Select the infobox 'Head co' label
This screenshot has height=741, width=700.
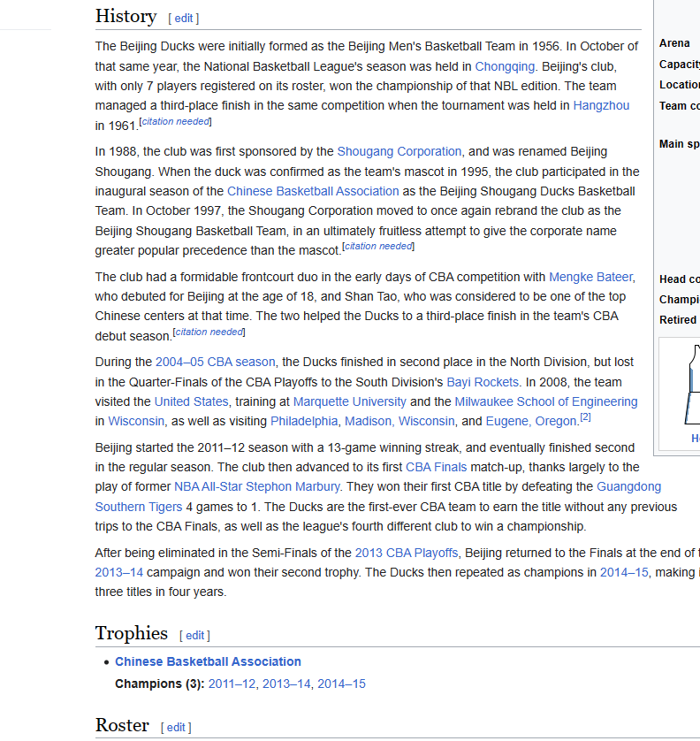click(x=679, y=279)
